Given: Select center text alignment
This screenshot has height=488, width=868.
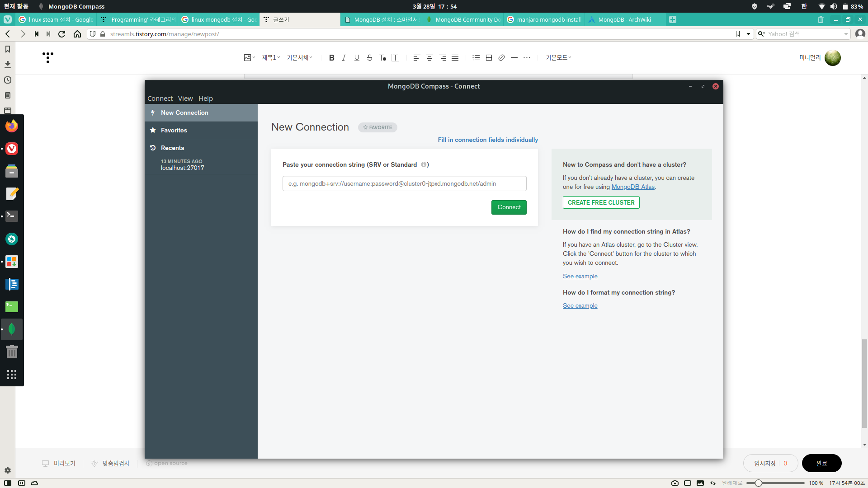Looking at the screenshot, I should (x=429, y=58).
